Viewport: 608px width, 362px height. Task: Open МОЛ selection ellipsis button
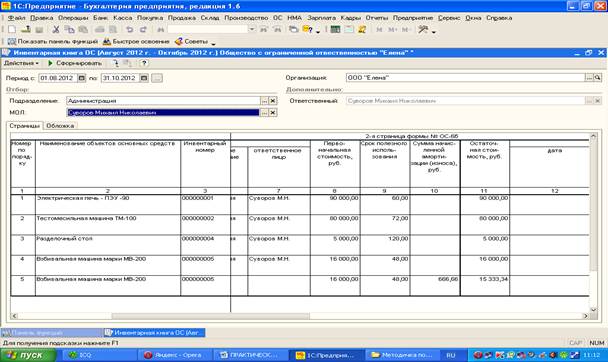pyautogui.click(x=264, y=112)
